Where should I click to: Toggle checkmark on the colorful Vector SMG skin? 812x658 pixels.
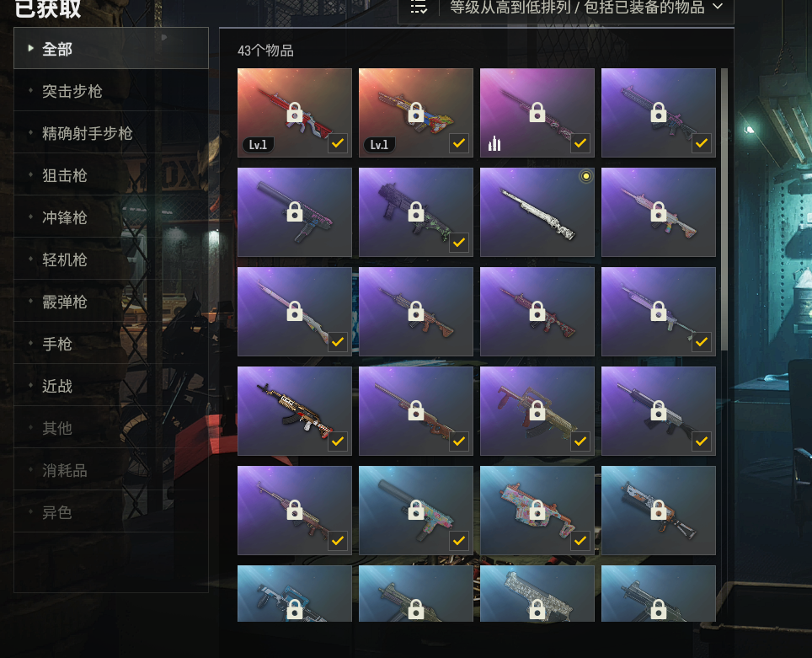580,541
